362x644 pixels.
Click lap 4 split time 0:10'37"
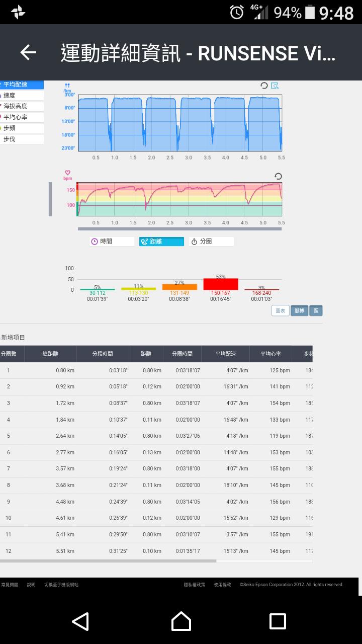click(x=118, y=420)
